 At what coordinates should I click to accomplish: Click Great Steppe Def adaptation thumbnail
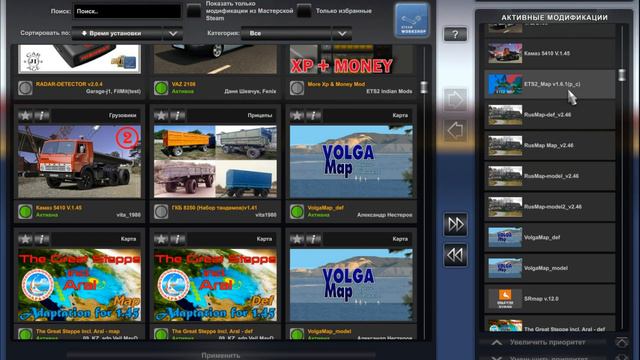(x=215, y=285)
